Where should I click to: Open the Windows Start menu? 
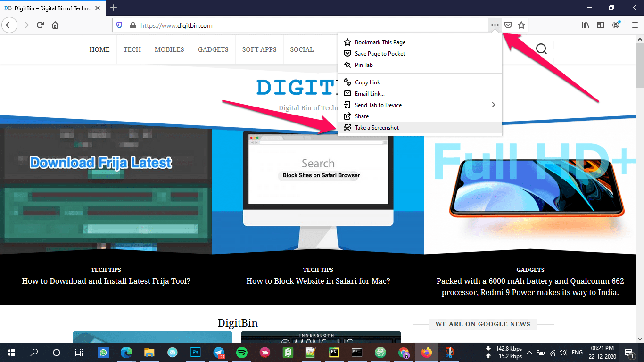pyautogui.click(x=11, y=353)
